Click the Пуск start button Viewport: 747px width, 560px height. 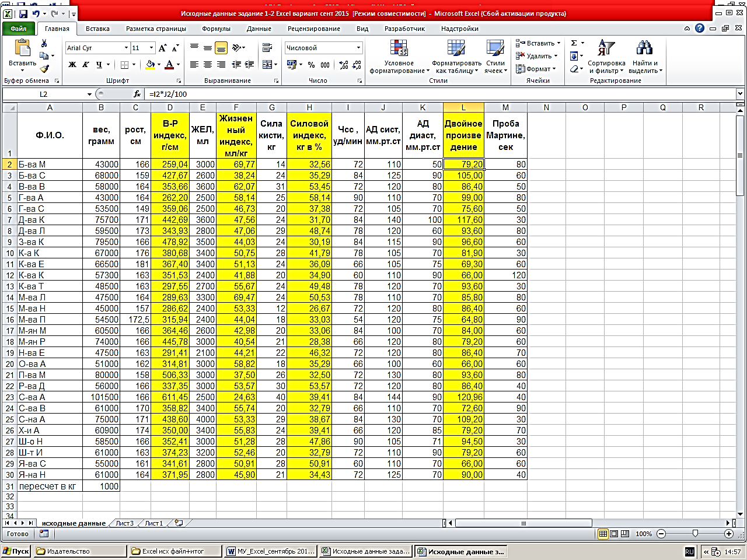[x=16, y=551]
